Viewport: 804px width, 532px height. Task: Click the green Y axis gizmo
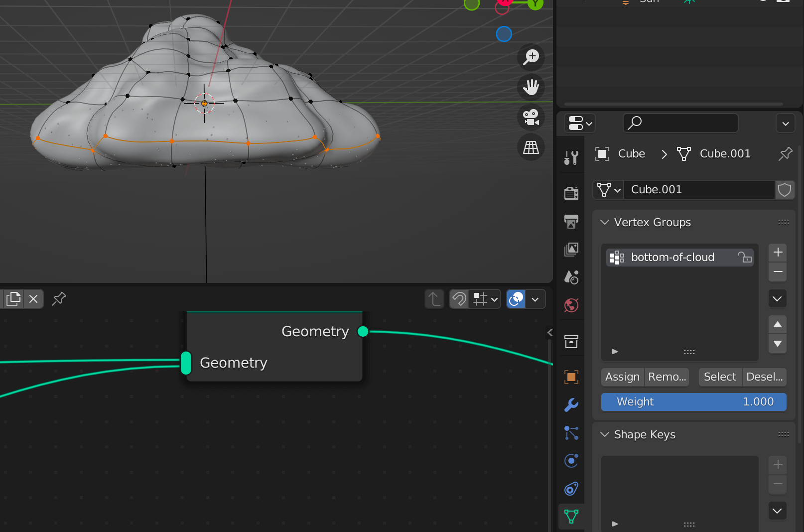point(536,4)
